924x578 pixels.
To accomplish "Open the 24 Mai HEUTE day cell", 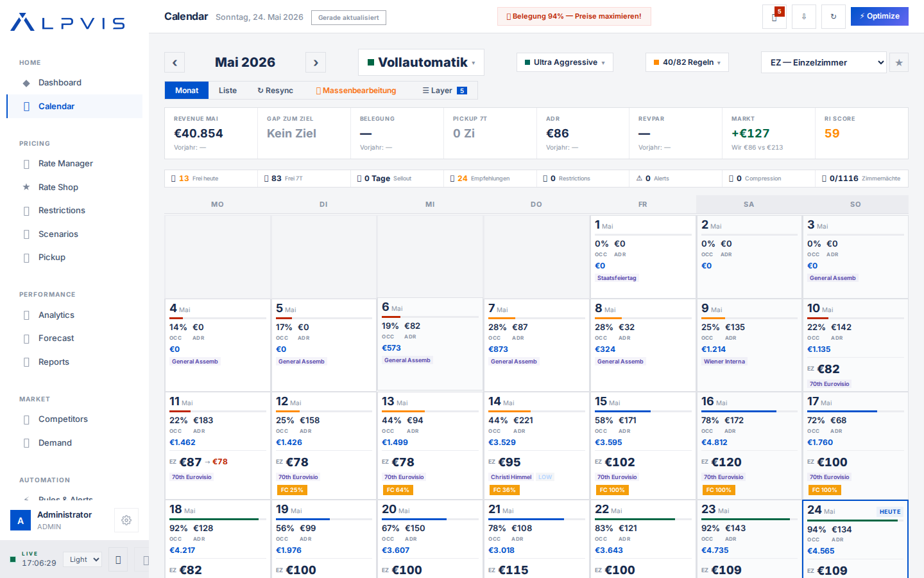I will pos(855,539).
